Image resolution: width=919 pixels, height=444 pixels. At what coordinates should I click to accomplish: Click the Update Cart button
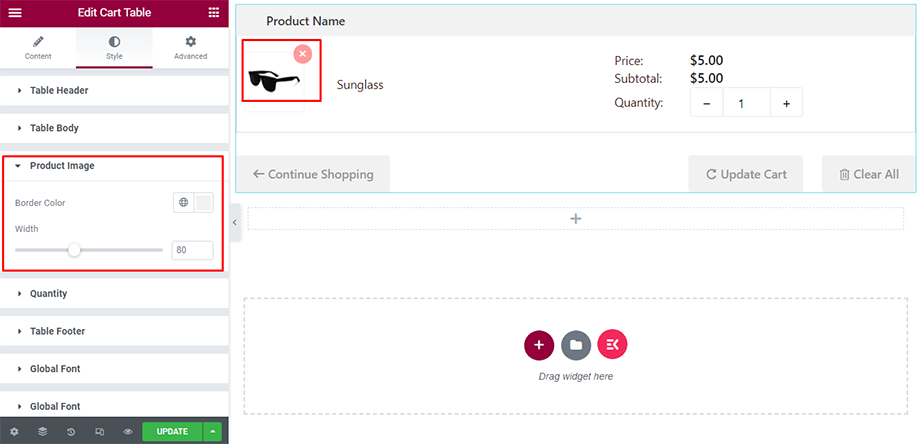click(x=746, y=174)
